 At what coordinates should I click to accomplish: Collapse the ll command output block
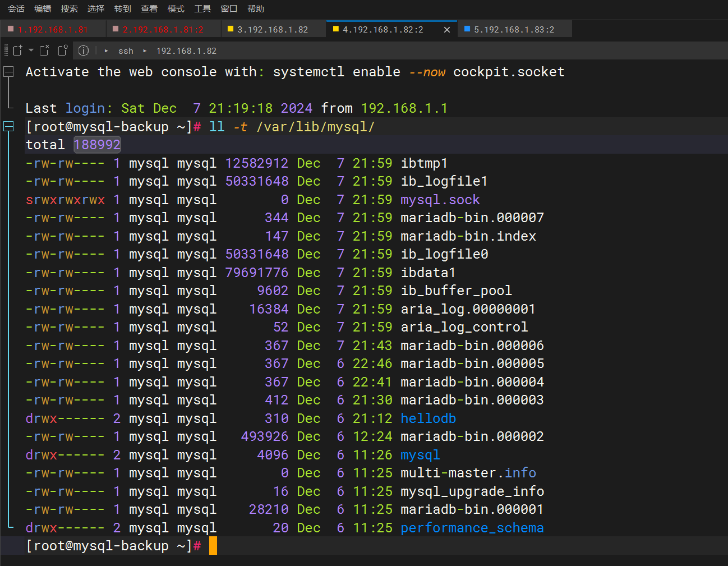pyautogui.click(x=9, y=127)
